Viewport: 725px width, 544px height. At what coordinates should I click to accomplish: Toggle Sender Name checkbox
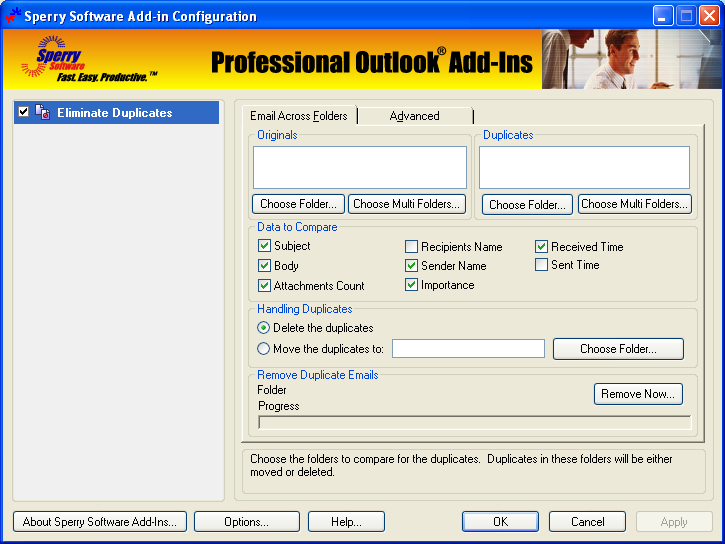click(x=411, y=265)
